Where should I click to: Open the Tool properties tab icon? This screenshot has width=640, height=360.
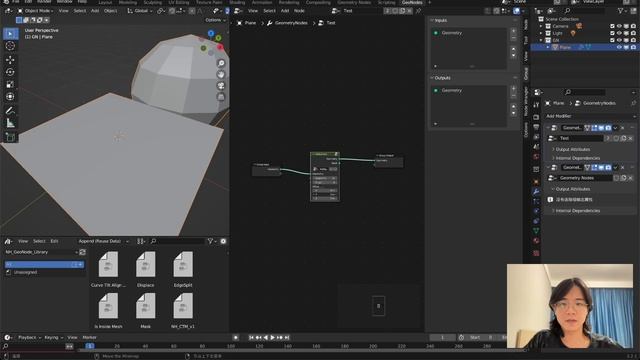(x=536, y=105)
